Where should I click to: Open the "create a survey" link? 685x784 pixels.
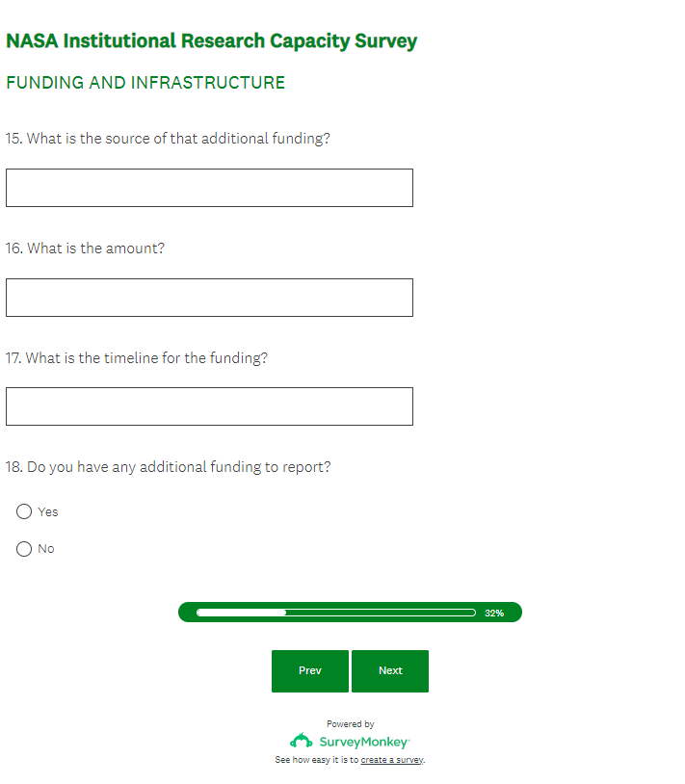(392, 760)
